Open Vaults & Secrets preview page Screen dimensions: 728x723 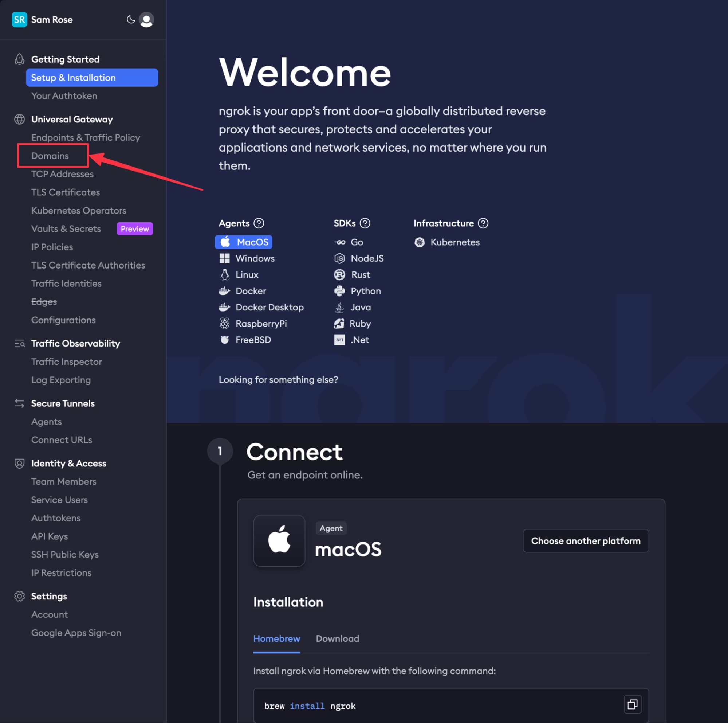coord(66,229)
